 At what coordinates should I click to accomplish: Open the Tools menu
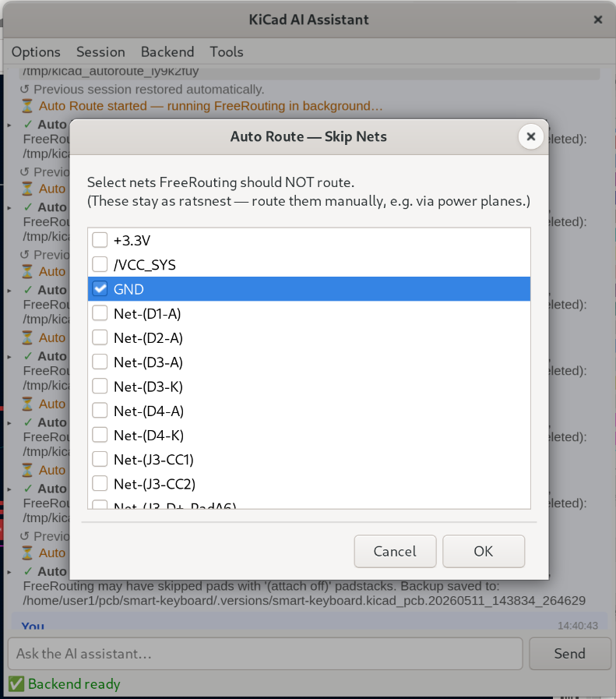point(227,51)
